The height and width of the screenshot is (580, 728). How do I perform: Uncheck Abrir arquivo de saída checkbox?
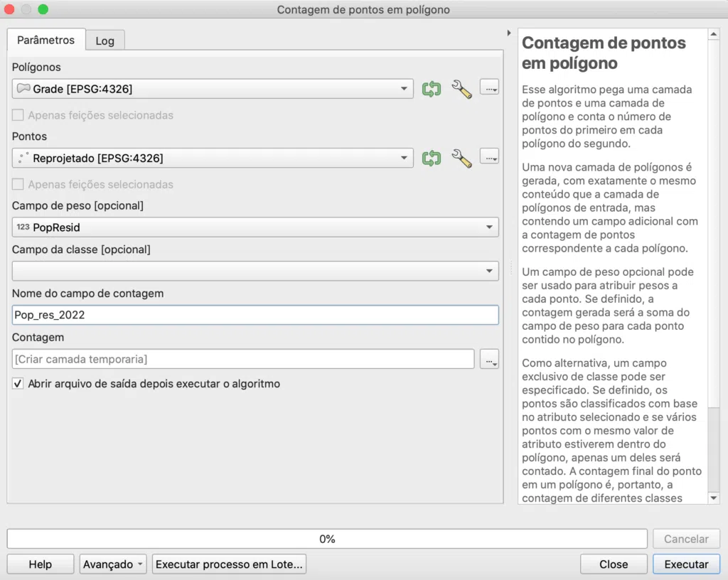point(18,384)
